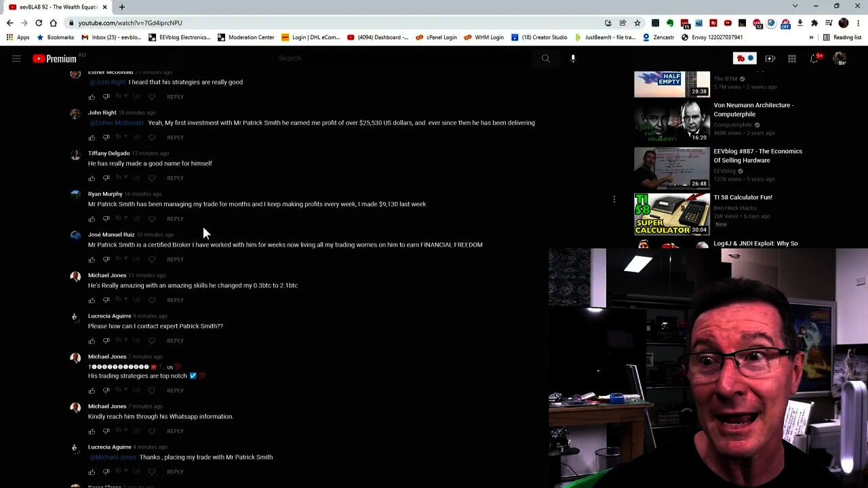
Task: Open Inbox (25) Gmail bookmark
Action: pos(111,37)
